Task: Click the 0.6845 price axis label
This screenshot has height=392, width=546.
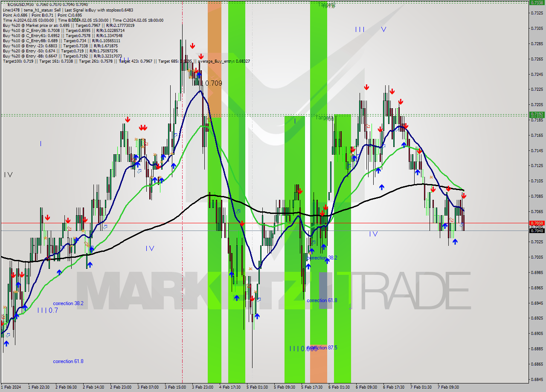Action: coord(537,379)
